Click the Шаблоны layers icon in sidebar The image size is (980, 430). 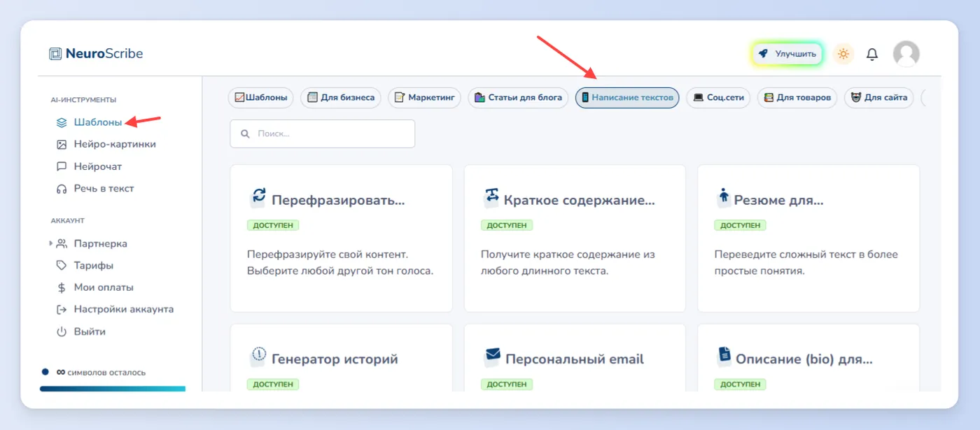click(x=62, y=122)
